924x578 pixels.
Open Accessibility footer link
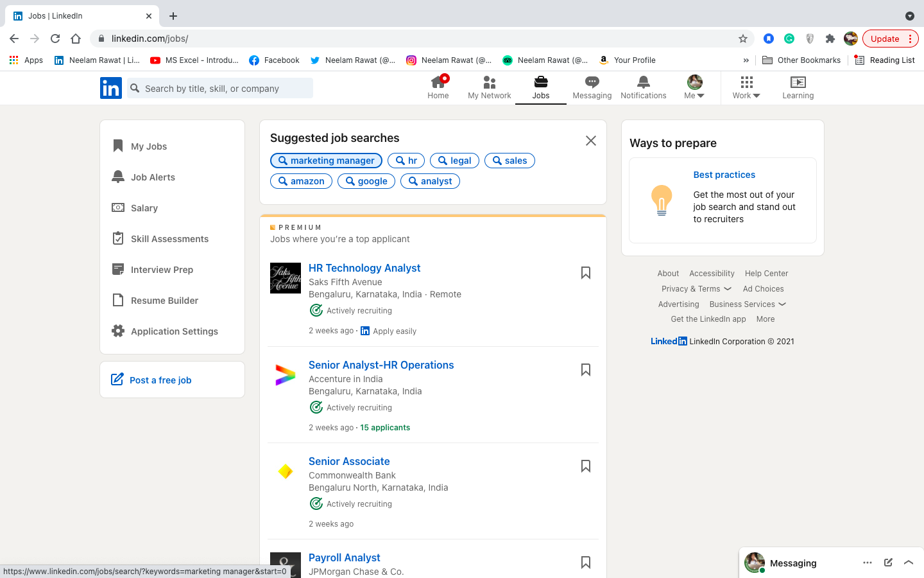(x=712, y=274)
